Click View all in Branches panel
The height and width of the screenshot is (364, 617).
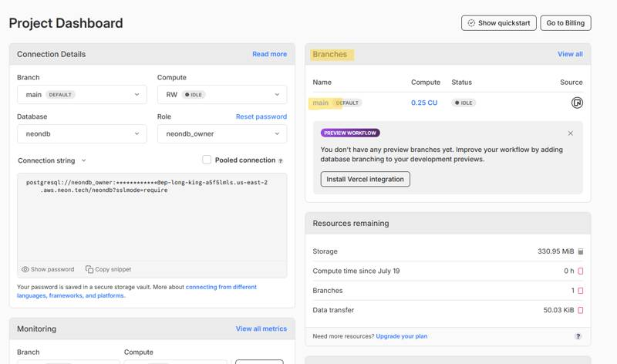570,54
